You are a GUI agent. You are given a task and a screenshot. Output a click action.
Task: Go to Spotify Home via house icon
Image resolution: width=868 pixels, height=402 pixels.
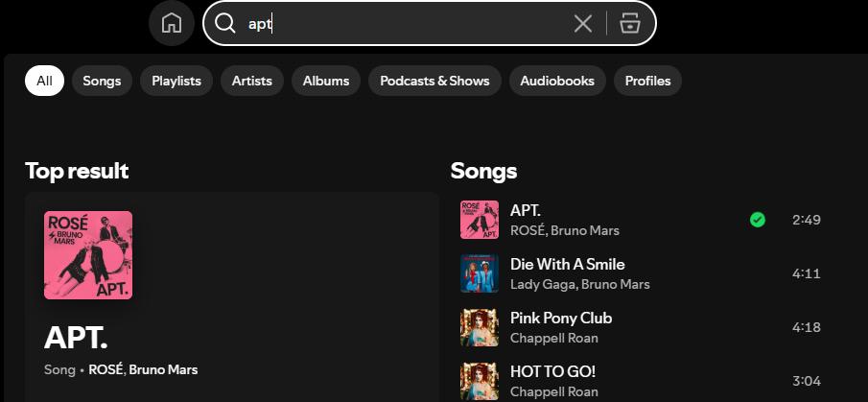click(x=172, y=23)
